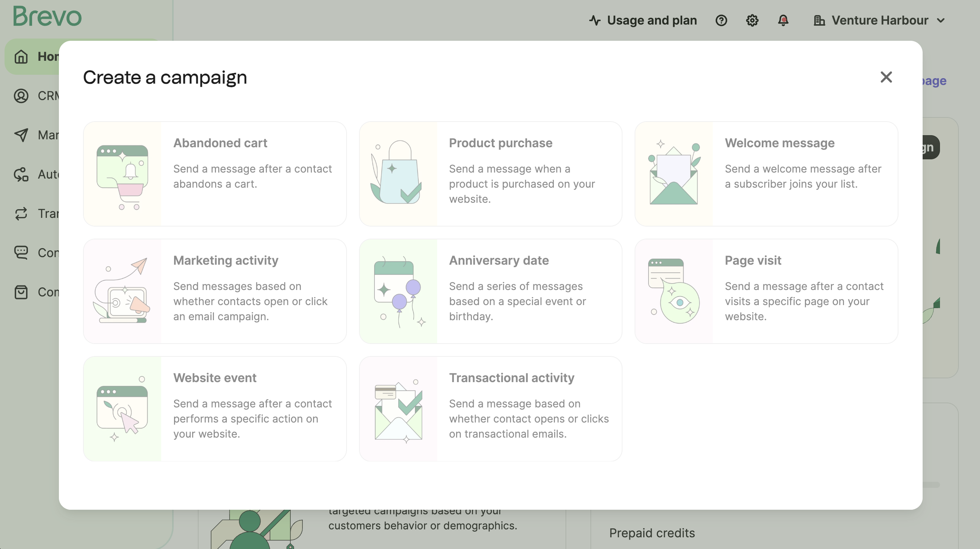Select the Abandoned cart campaign type
Screen dimensions: 980x549
214,174
